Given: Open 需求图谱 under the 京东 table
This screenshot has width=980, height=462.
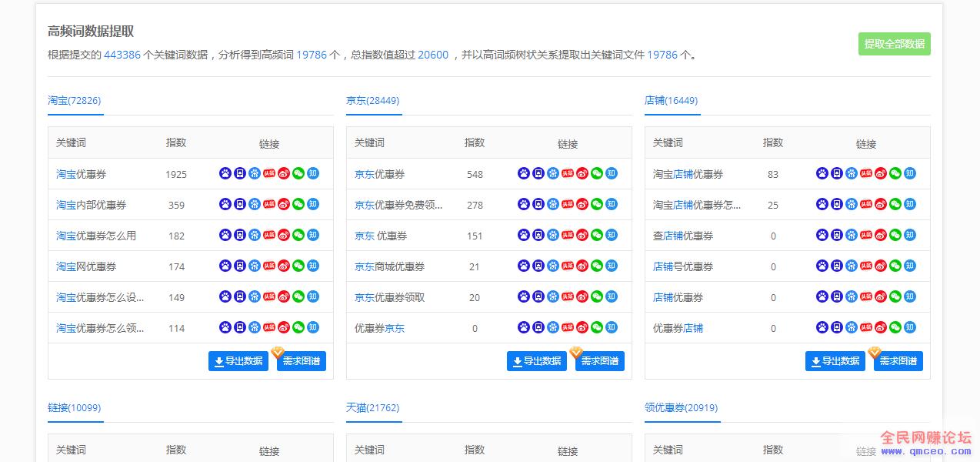Looking at the screenshot, I should pyautogui.click(x=600, y=361).
